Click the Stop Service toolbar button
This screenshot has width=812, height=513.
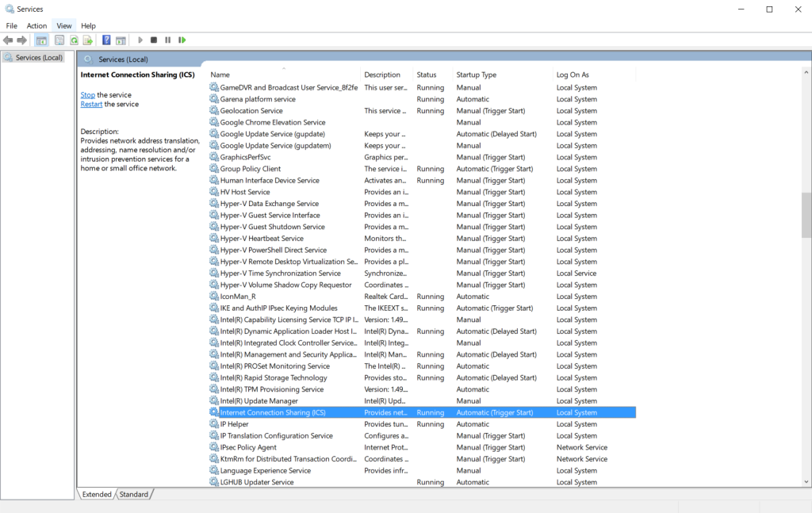tap(154, 40)
